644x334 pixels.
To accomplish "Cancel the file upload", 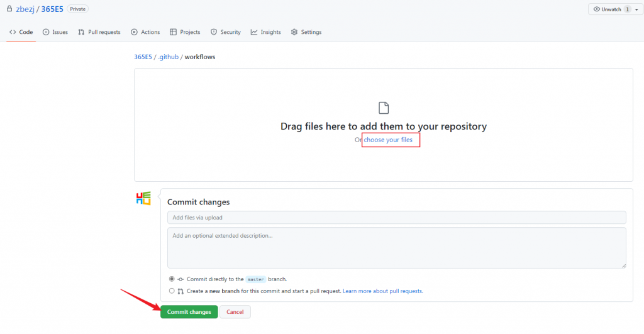I will pos(235,312).
